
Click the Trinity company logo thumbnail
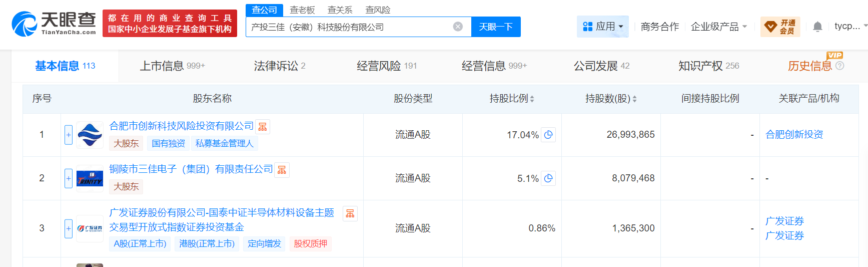point(90,178)
